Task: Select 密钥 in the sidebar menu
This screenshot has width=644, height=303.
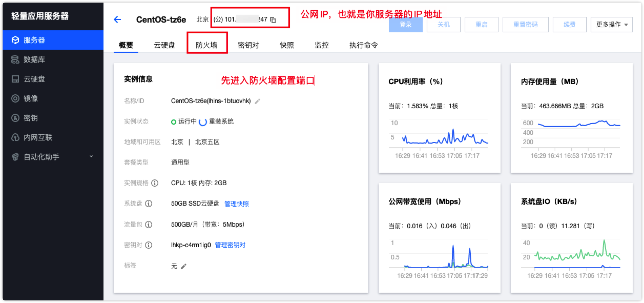Action: click(x=53, y=118)
